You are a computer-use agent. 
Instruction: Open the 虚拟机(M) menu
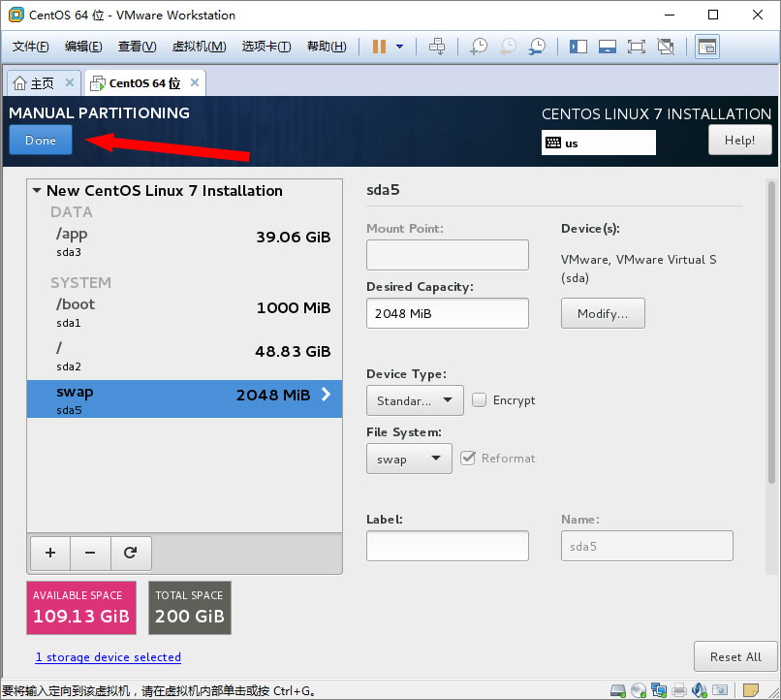[x=199, y=47]
